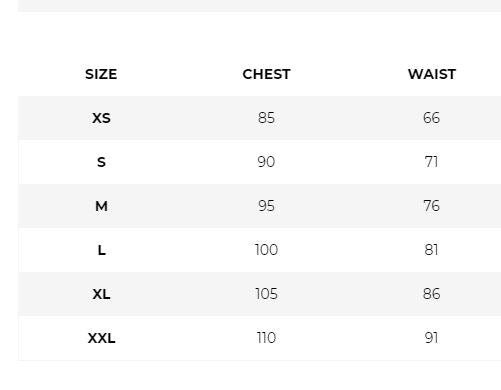Click the CHEST column header
Image resolution: width=501 pixels, height=390 pixels.
[266, 74]
